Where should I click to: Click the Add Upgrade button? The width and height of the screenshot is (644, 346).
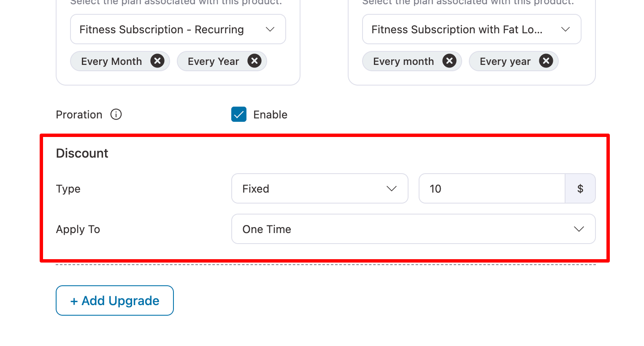pos(114,300)
